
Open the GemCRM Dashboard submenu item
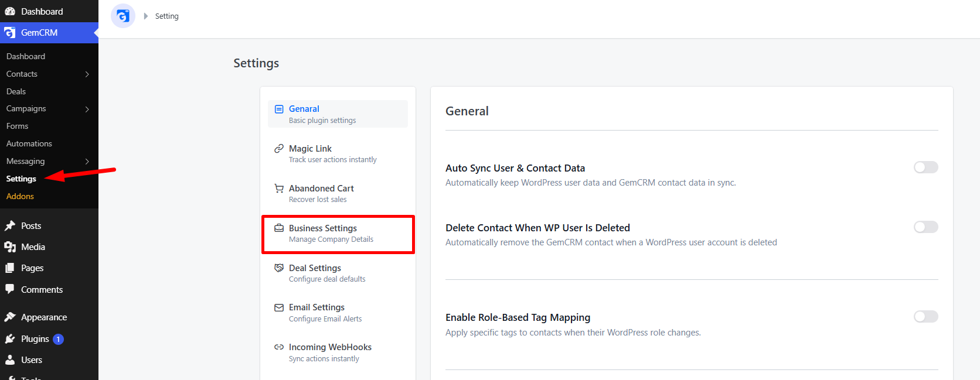click(x=26, y=56)
